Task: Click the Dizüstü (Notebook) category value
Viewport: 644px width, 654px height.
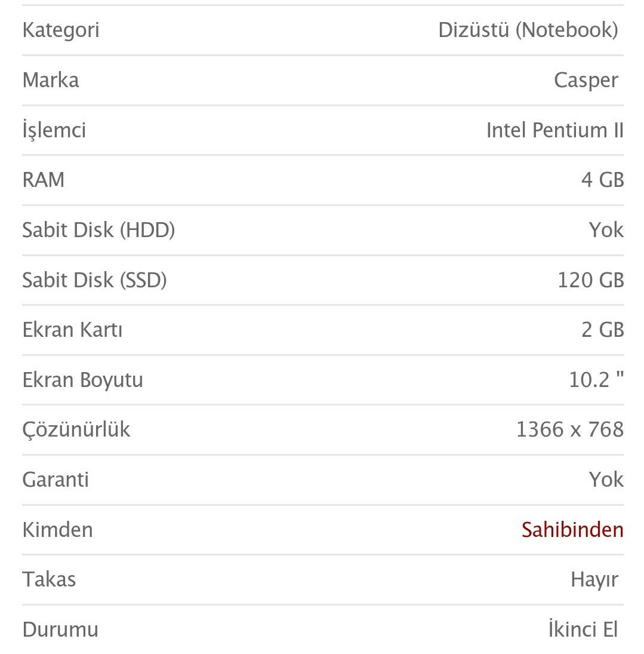Action: (x=528, y=30)
